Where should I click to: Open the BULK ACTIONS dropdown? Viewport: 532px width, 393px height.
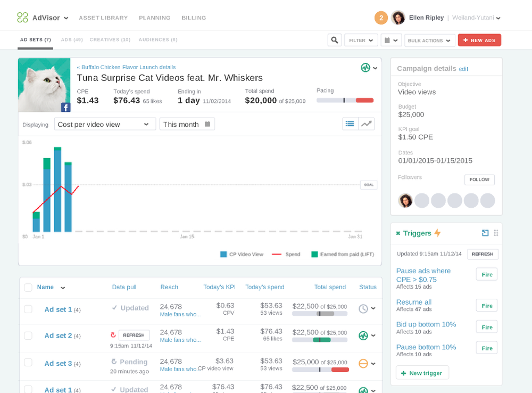coord(429,40)
